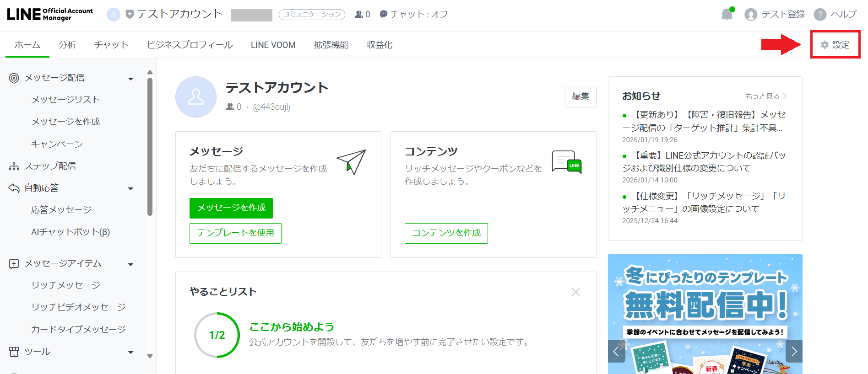The height and width of the screenshot is (374, 868).
Task: Switch to the 分析 tab
Action: (x=67, y=45)
